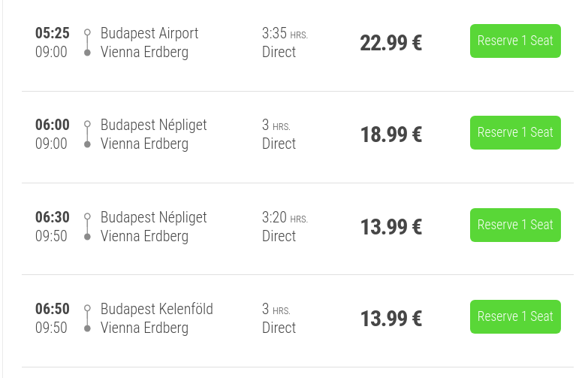588x378 pixels.
Task: Click the route icon for the 06:00 departure
Action: pyautogui.click(x=87, y=135)
